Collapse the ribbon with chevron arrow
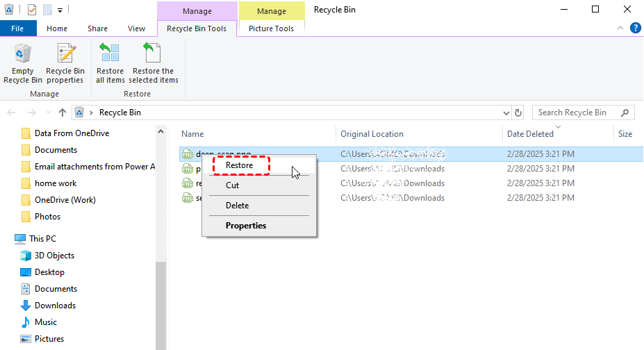 620,28
